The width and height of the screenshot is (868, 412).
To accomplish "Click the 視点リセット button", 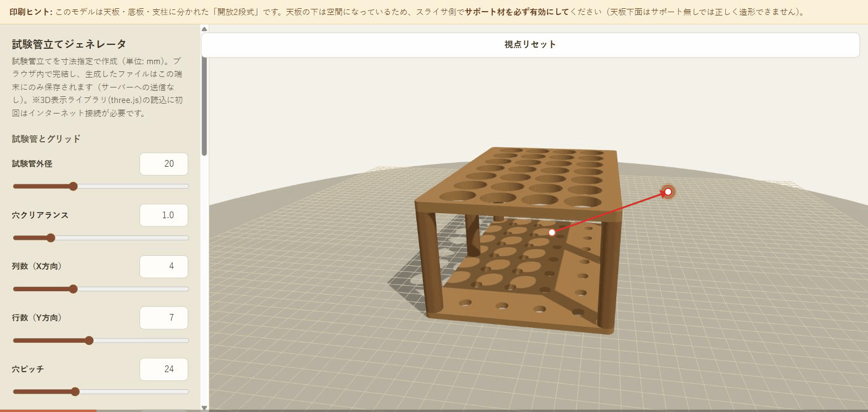I will tap(530, 45).
